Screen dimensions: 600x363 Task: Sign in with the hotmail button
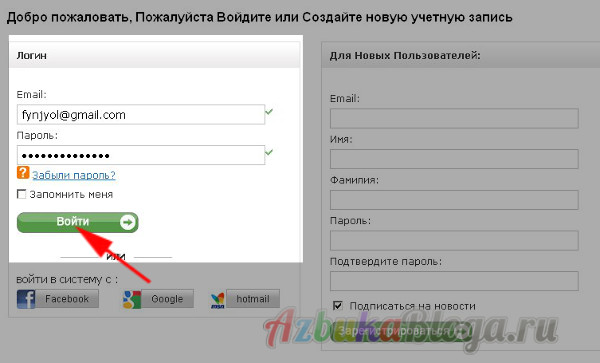[253, 299]
